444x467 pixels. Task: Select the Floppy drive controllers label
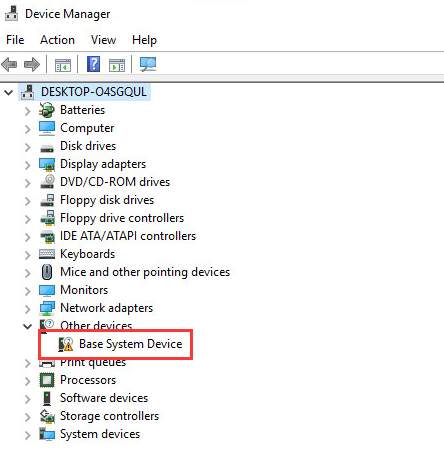[x=122, y=218]
